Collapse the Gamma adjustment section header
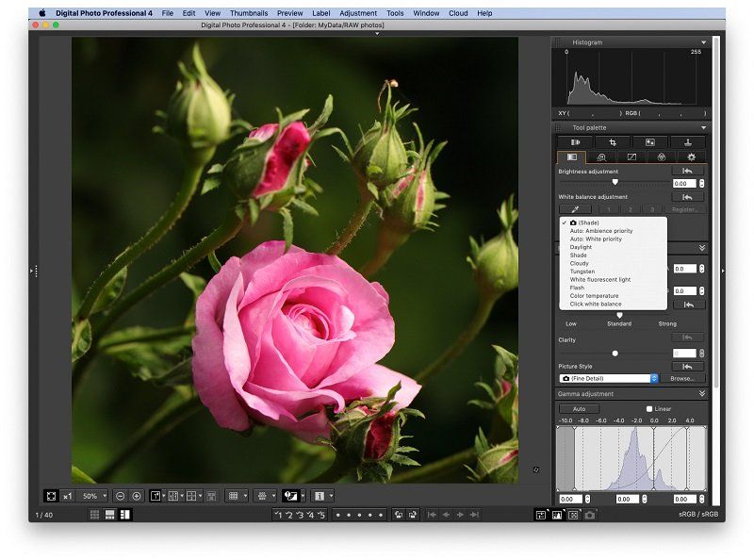 point(700,392)
